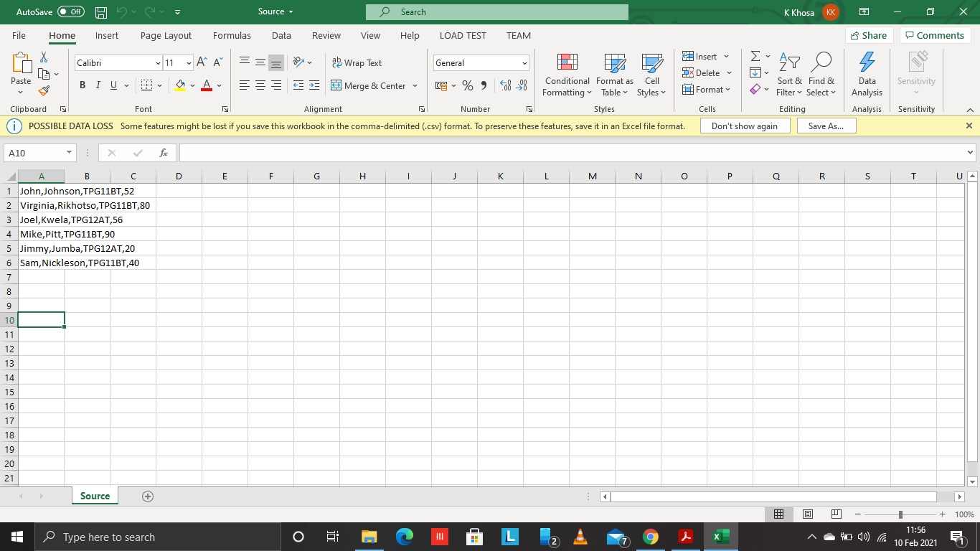Click the Format Painter brush icon

44,91
